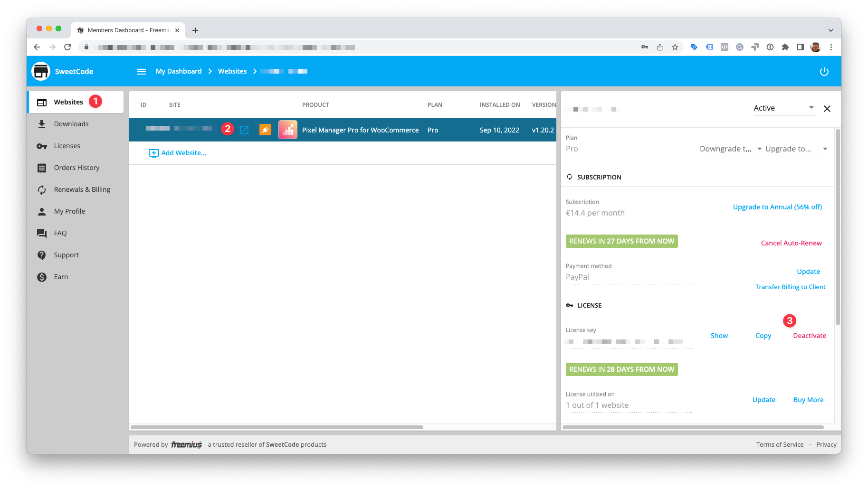Close the site details panel
868x489 pixels.
tap(827, 109)
